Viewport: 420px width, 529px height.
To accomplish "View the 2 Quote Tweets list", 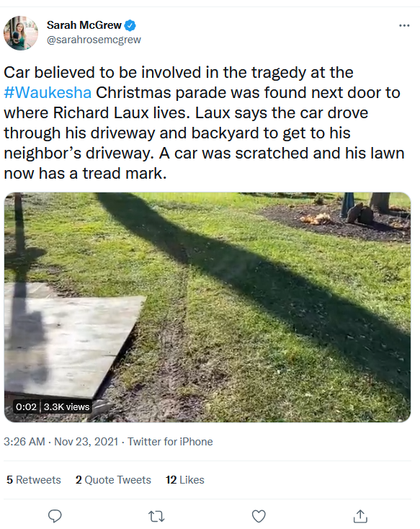I will pos(113,480).
